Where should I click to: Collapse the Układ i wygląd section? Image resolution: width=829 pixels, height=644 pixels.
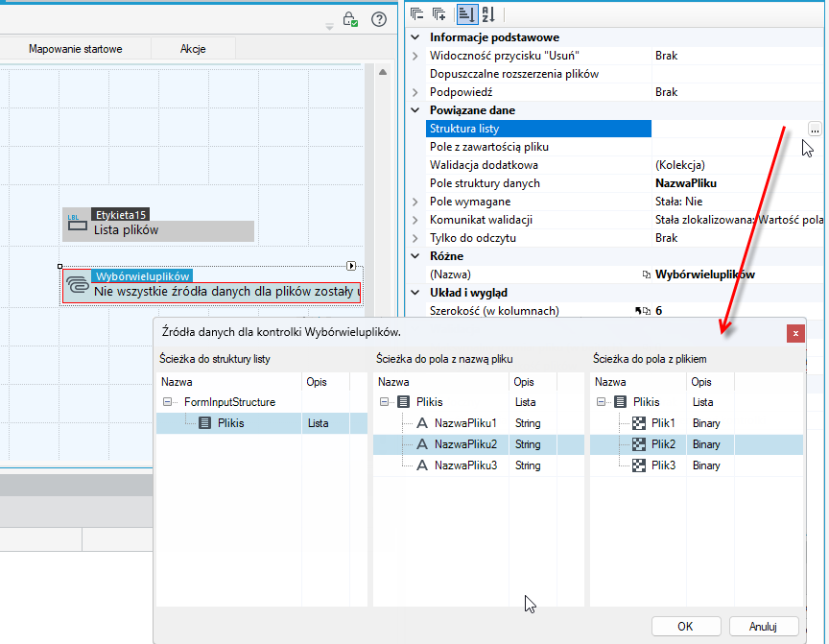click(415, 293)
